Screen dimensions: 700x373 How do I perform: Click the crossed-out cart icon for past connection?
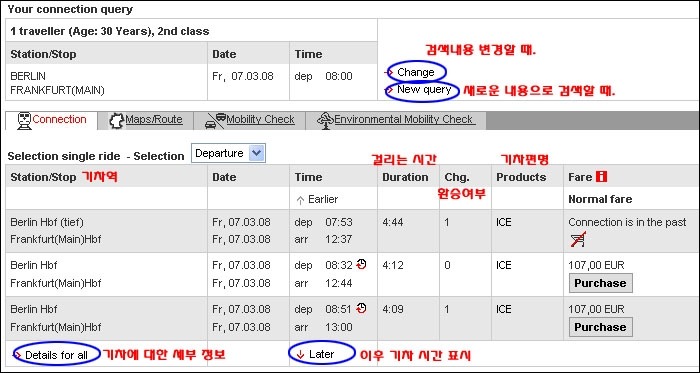tap(578, 240)
